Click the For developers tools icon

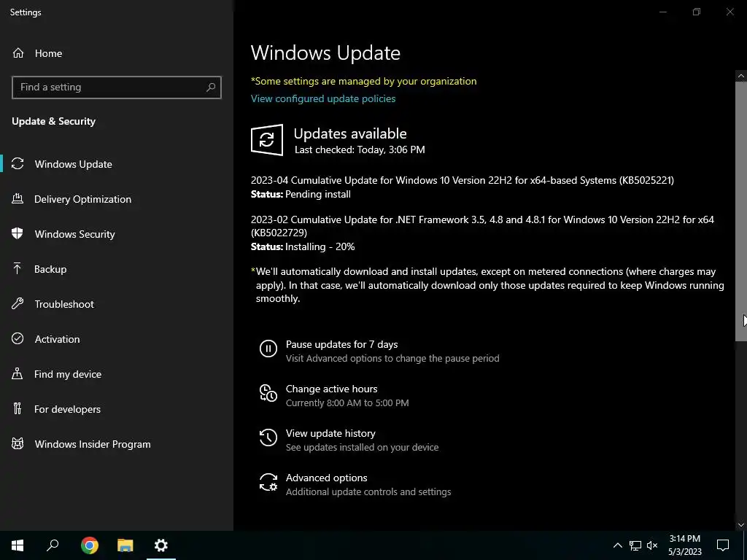tap(18, 408)
